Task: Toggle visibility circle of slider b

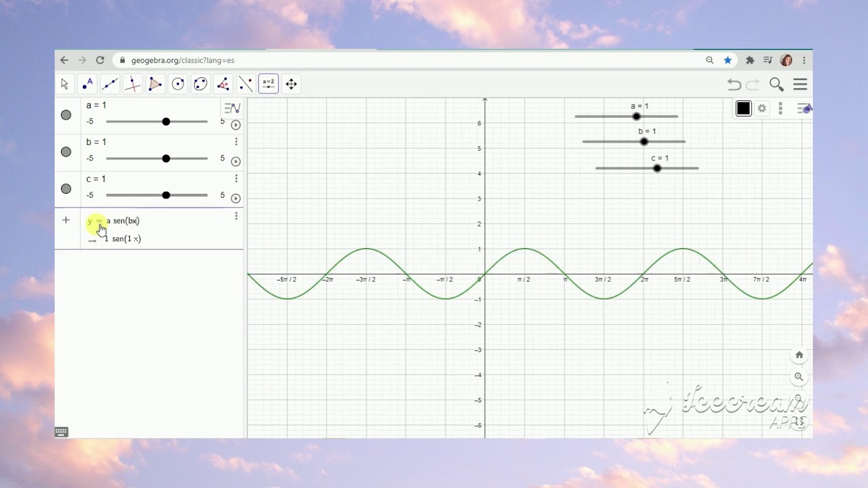Action: [66, 152]
